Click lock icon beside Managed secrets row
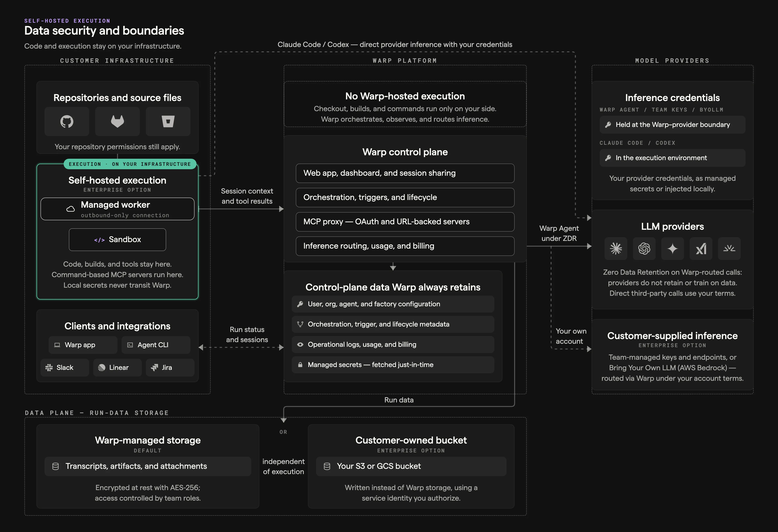 tap(300, 365)
